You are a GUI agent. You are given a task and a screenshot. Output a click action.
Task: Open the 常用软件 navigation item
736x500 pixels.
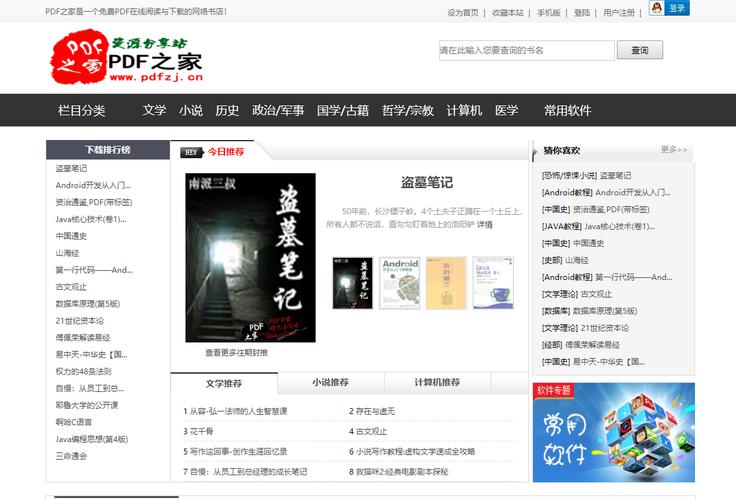[567, 110]
